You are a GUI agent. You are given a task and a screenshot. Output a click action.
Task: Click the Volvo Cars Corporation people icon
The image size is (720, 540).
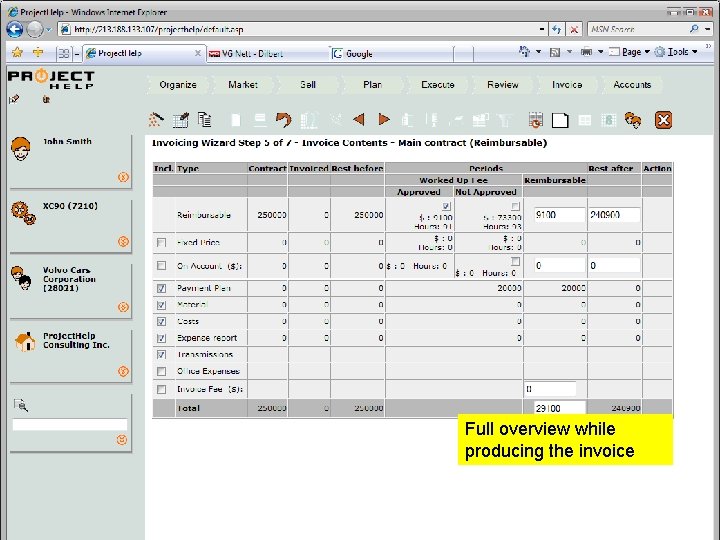click(21, 278)
